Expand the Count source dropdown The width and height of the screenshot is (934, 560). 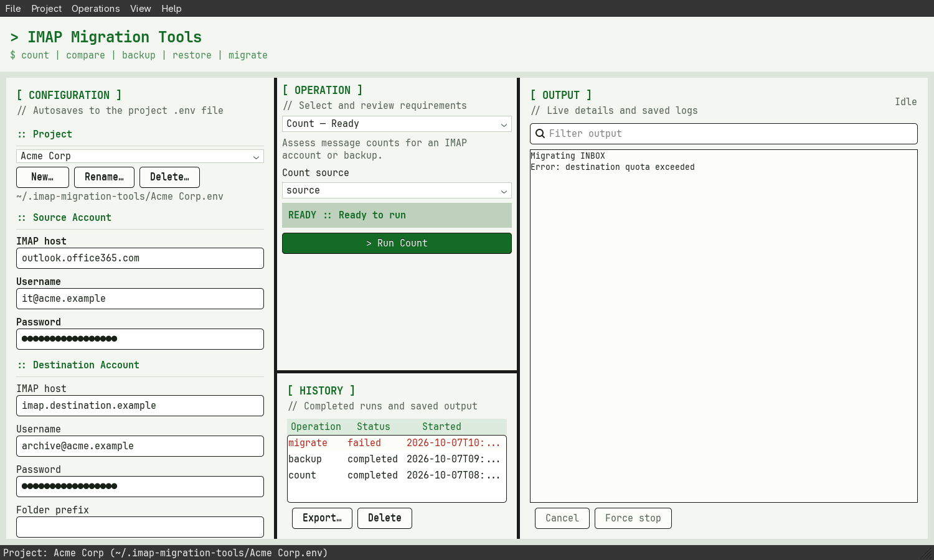click(x=397, y=190)
